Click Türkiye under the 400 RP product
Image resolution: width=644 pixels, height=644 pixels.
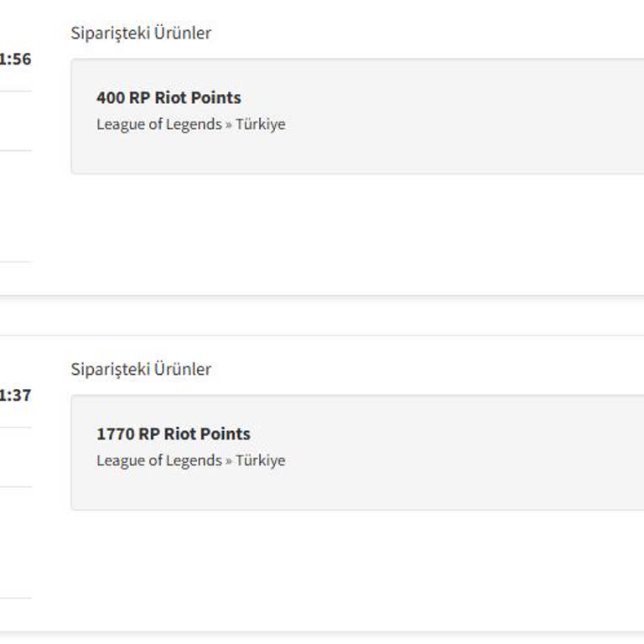coord(260,125)
